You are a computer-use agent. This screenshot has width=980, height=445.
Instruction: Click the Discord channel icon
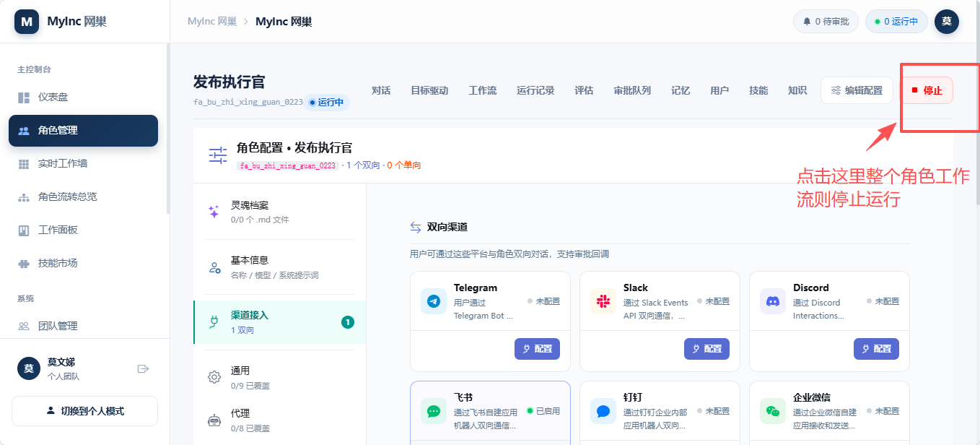(773, 301)
